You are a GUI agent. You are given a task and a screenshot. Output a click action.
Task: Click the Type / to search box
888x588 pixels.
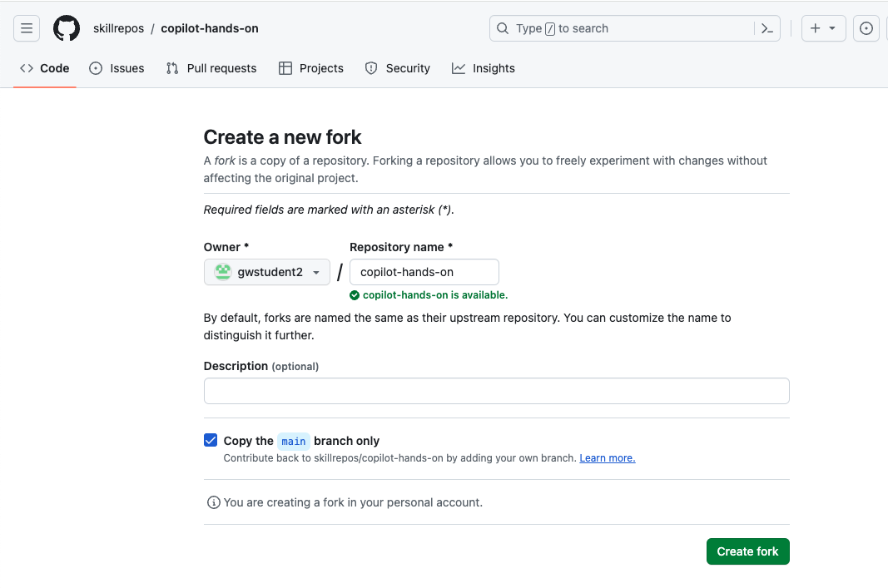click(635, 28)
